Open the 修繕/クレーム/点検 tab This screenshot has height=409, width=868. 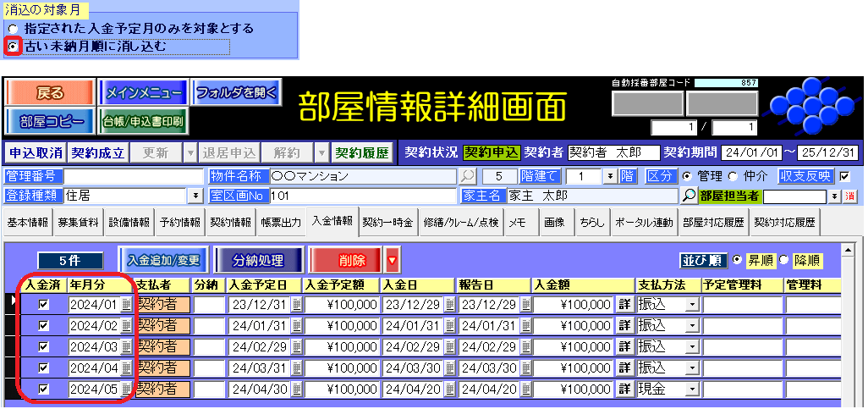[462, 223]
